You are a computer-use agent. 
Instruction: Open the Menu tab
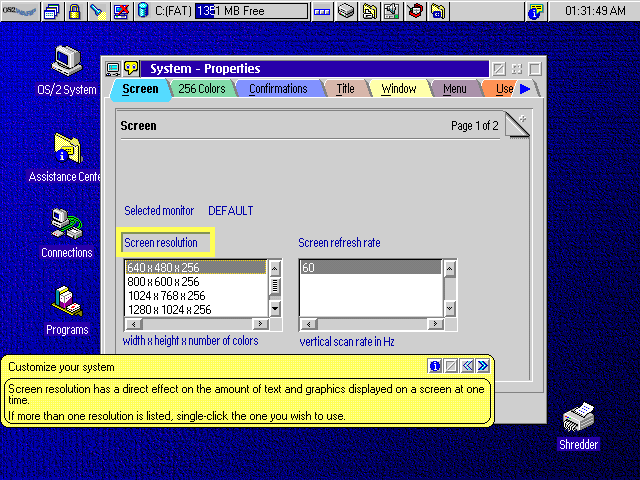[454, 89]
